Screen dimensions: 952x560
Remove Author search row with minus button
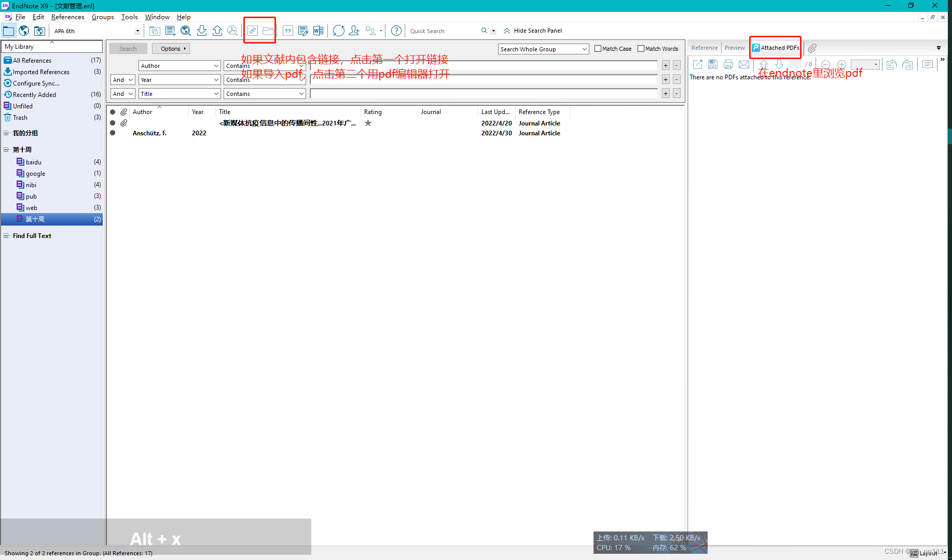(677, 66)
